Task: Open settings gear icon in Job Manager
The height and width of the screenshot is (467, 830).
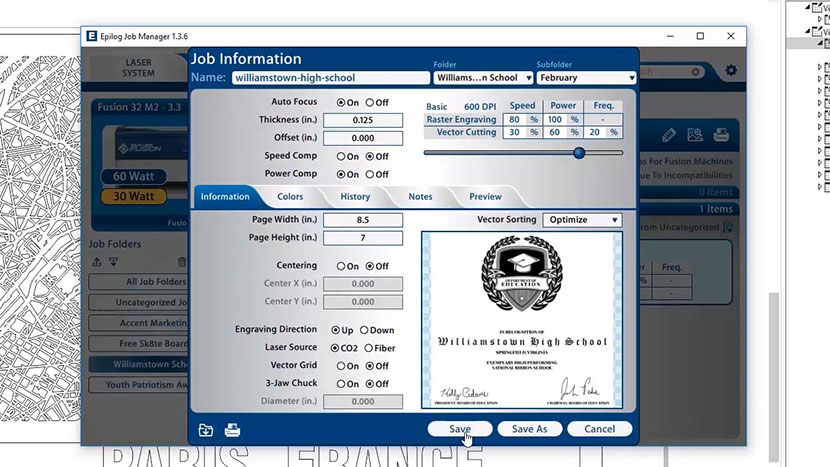Action: [731, 71]
